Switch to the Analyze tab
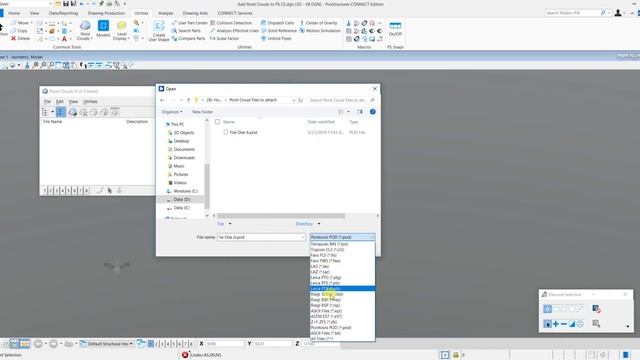Viewport: 640px width, 360px height. coord(165,13)
